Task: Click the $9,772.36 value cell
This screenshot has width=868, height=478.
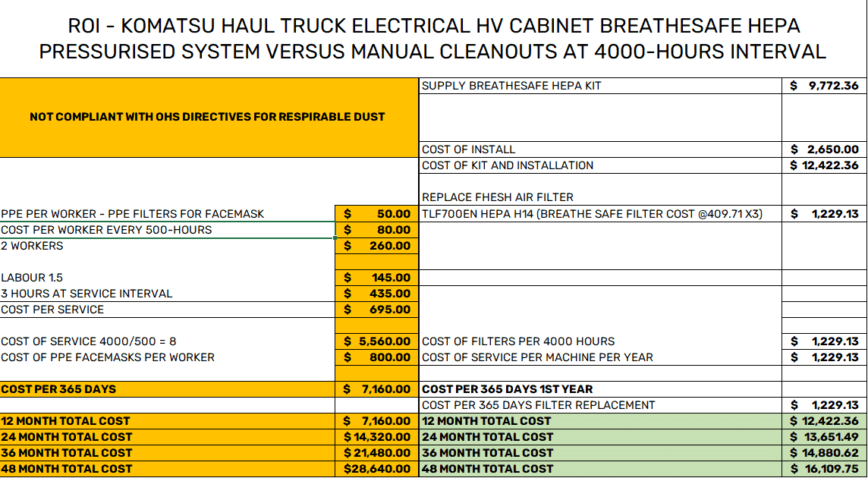Action: pyautogui.click(x=824, y=86)
